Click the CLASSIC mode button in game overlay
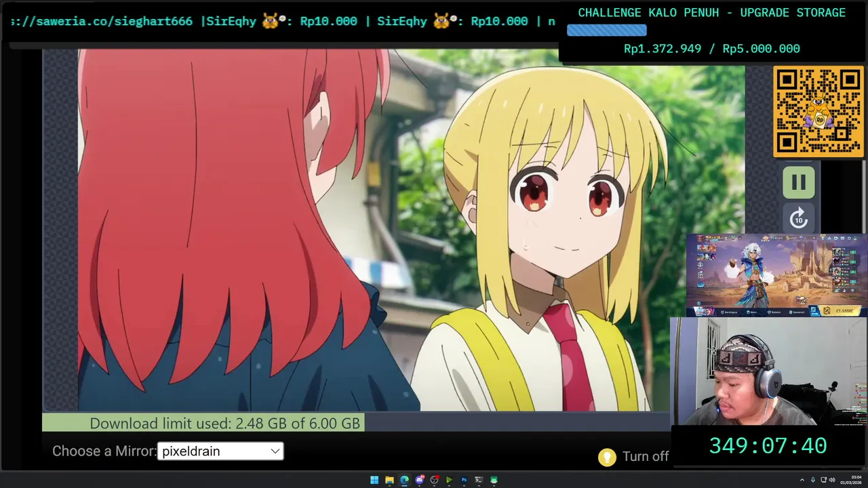 click(x=841, y=311)
